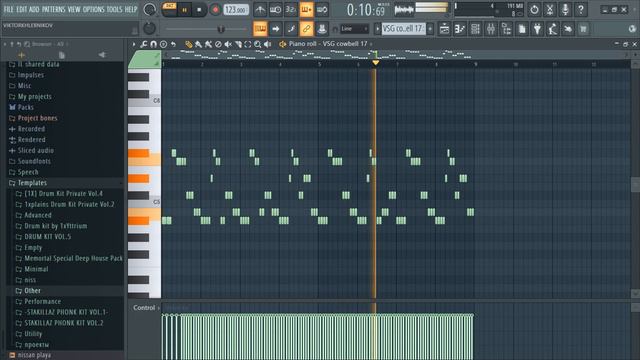Viewport: 640px width, 360px height.
Task: Select the piano roll Paint brush tool
Action: coord(198,44)
